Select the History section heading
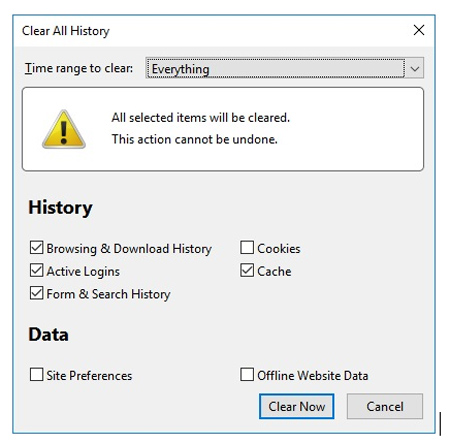The width and height of the screenshot is (450, 443). [x=60, y=207]
